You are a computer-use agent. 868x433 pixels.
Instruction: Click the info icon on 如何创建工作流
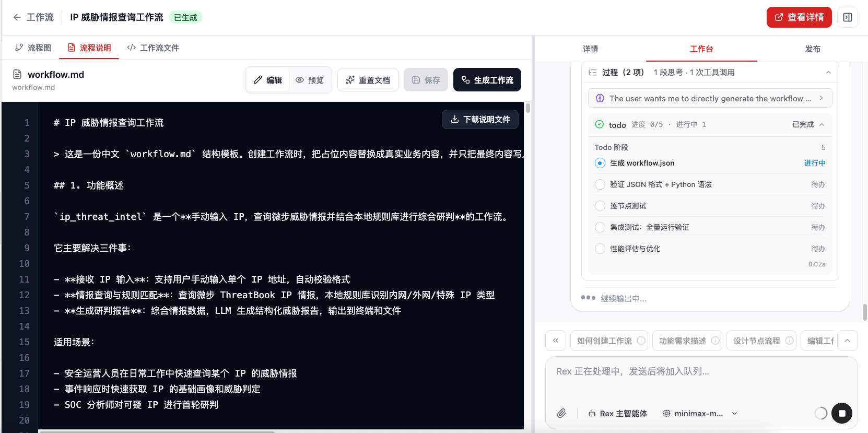(641, 341)
